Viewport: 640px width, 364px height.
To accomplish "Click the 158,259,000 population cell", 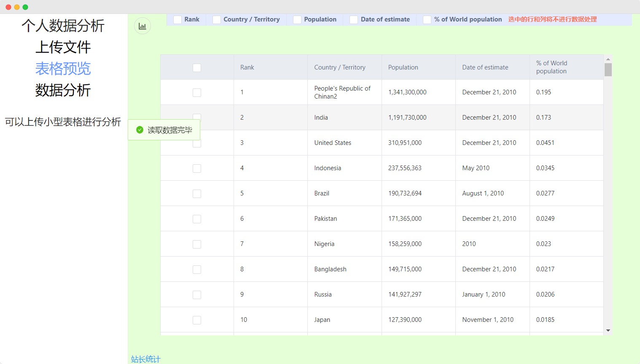I will [419, 244].
